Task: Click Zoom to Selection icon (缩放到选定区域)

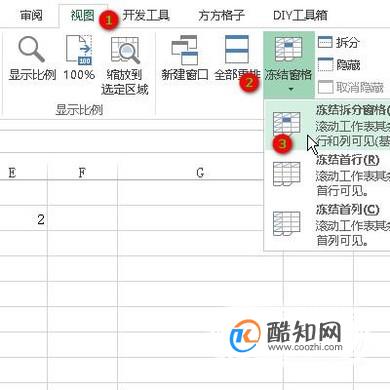Action: [125, 50]
